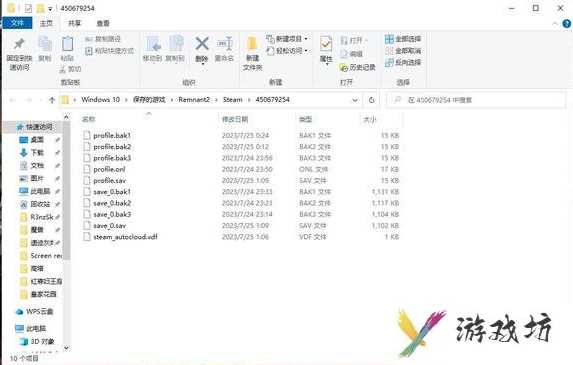
Task: Click the New Folder icon
Action: pyautogui.click(x=252, y=44)
